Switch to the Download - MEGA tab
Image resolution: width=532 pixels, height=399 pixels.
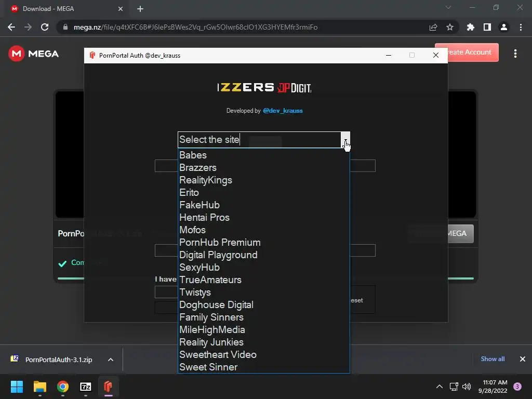pyautogui.click(x=66, y=9)
